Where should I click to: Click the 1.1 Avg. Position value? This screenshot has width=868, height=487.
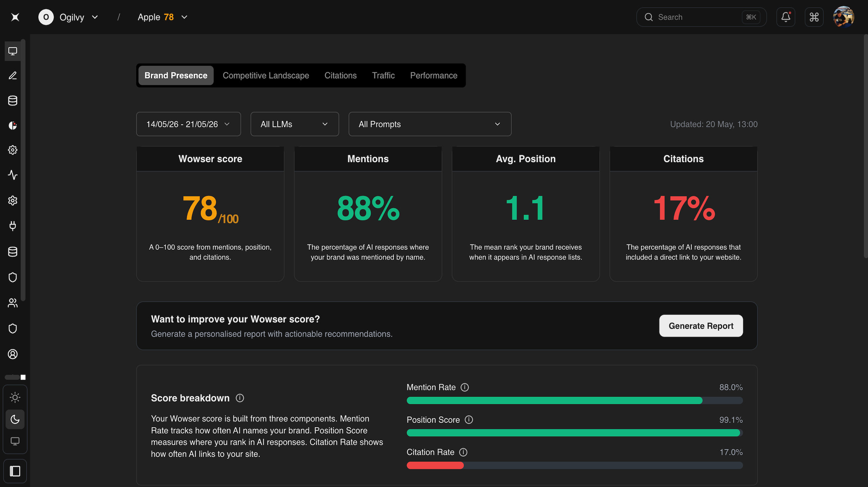click(x=525, y=209)
